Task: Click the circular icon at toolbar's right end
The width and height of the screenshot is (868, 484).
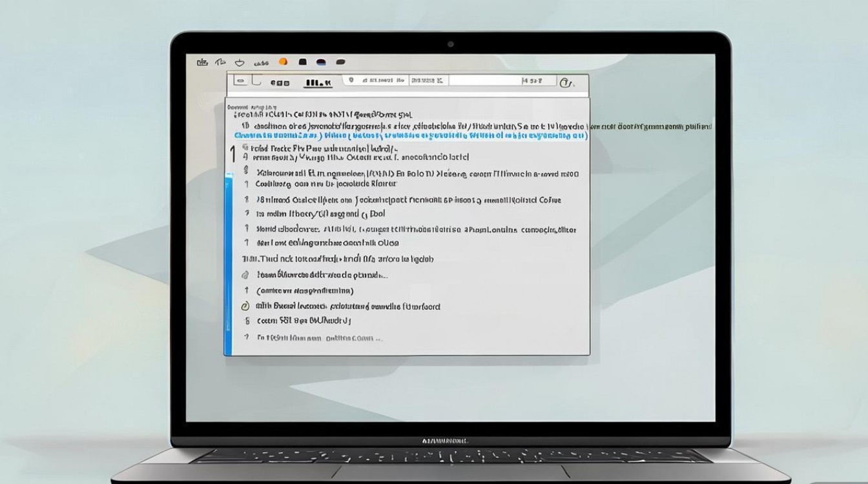Action: [566, 82]
